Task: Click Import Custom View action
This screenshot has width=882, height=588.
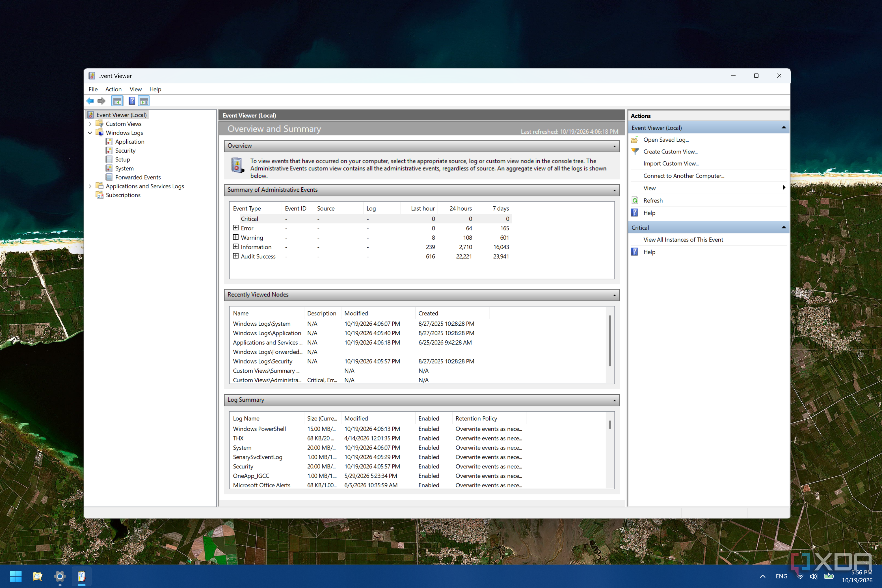Action: click(x=671, y=163)
